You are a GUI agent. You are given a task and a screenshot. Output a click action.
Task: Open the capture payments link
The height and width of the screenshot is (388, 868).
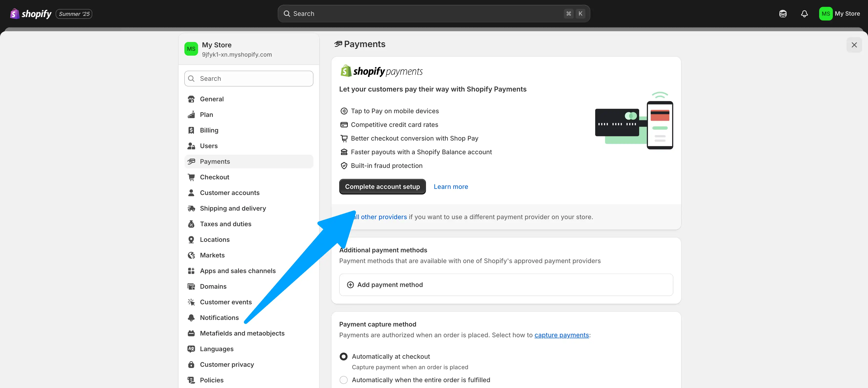click(561, 335)
